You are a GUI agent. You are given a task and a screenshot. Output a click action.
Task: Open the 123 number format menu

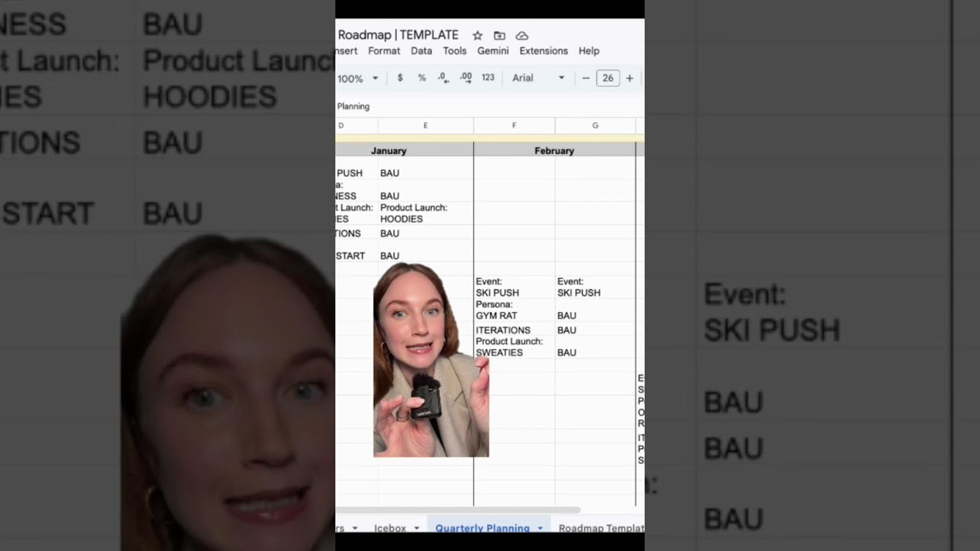(x=488, y=78)
